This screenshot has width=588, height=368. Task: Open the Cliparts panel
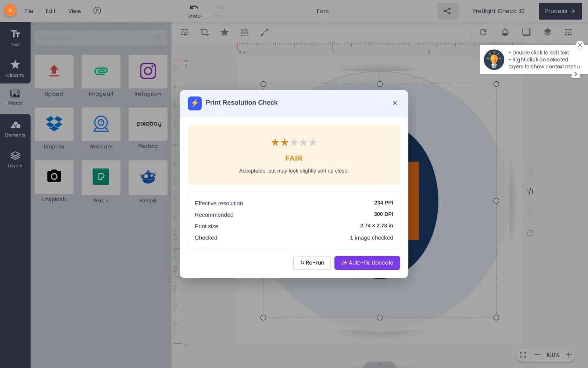15,68
